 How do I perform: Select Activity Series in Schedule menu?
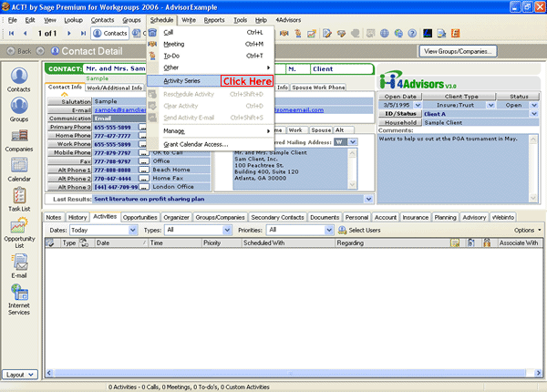tap(210, 81)
